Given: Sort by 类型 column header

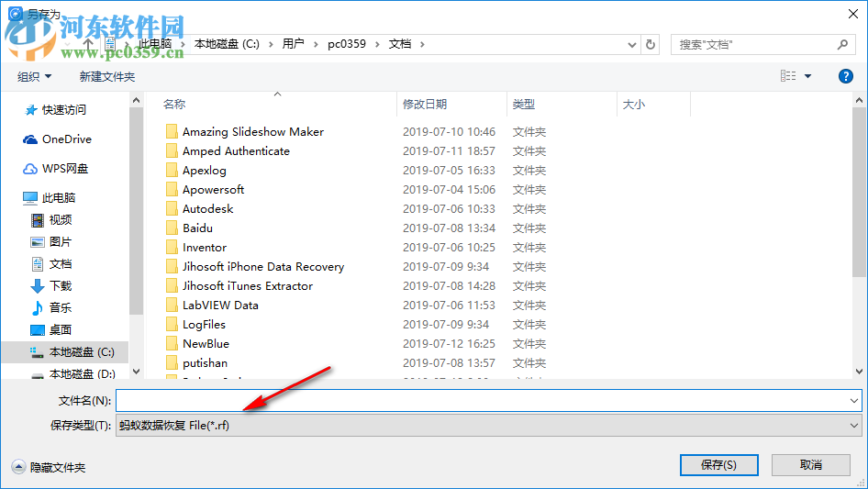Looking at the screenshot, I should [x=524, y=104].
